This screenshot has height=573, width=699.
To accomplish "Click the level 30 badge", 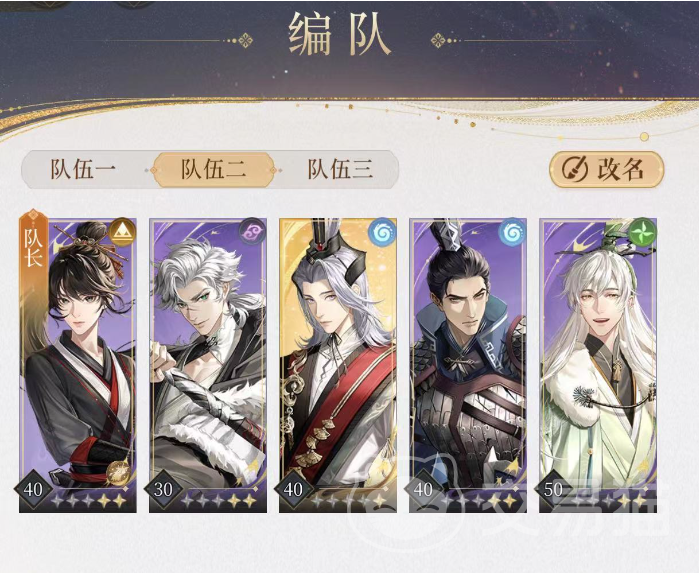I will point(163,490).
